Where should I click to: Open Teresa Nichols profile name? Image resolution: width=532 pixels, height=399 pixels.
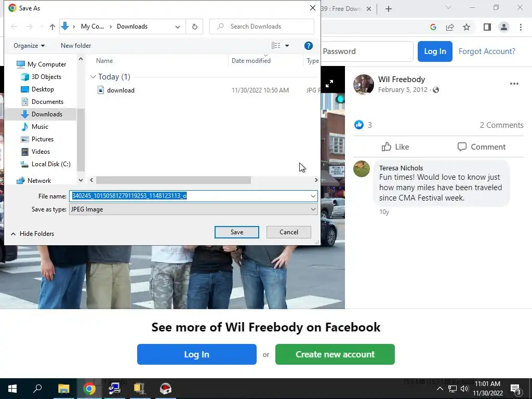point(401,168)
